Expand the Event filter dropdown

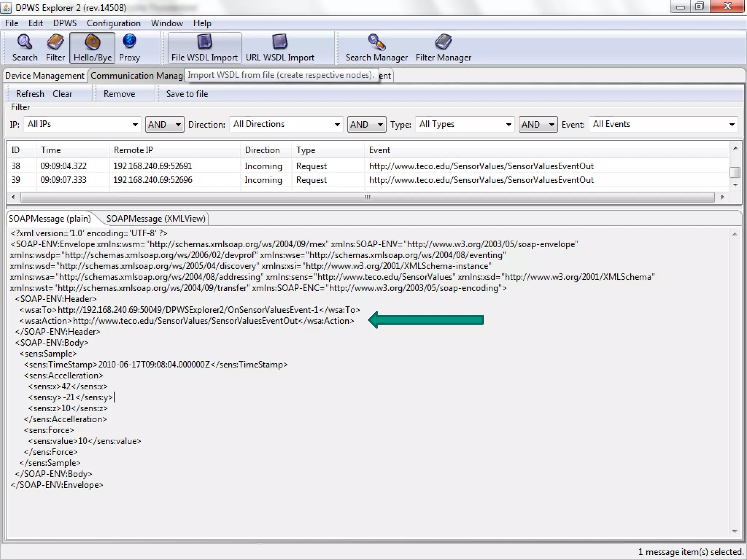[731, 125]
